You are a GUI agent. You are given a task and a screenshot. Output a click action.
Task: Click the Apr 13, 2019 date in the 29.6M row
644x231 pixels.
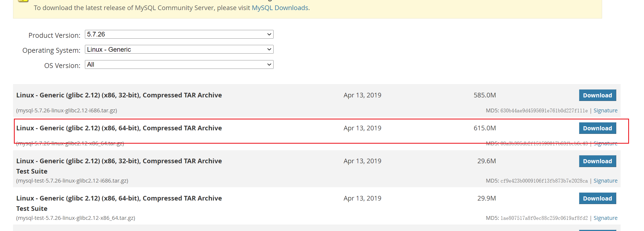point(362,161)
